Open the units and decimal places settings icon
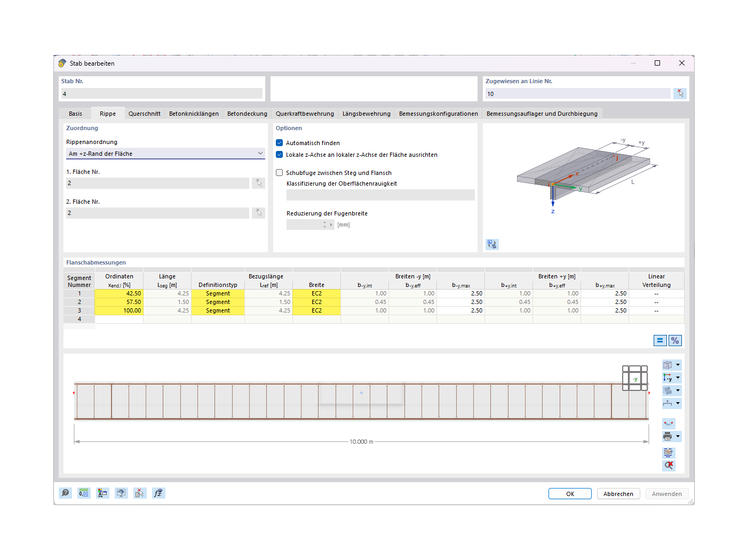The image size is (747, 560). [x=84, y=493]
